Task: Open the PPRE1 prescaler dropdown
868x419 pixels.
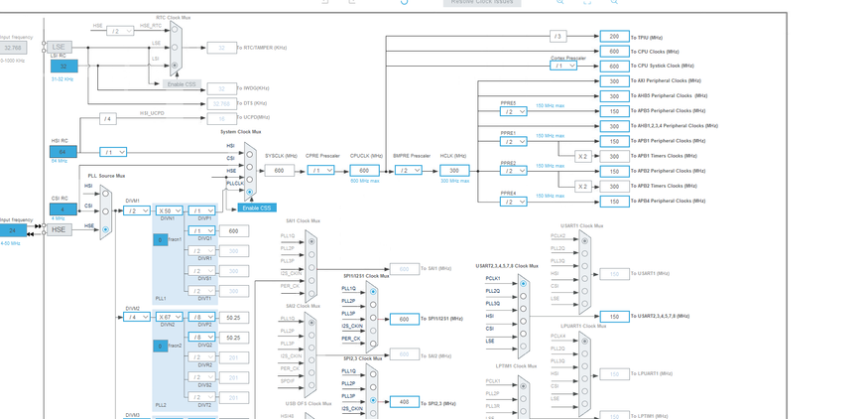Action: [x=513, y=142]
